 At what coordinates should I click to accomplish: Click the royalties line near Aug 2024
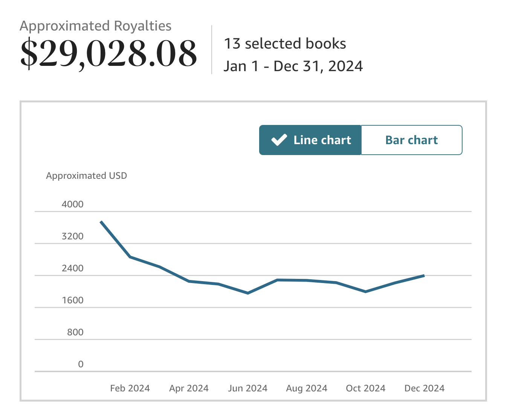point(307,280)
